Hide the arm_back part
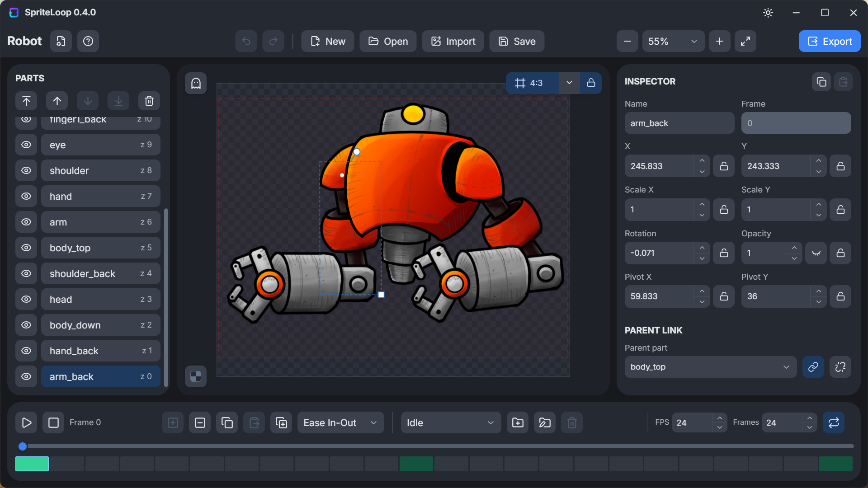Viewport: 868px width, 488px height. coord(26,376)
